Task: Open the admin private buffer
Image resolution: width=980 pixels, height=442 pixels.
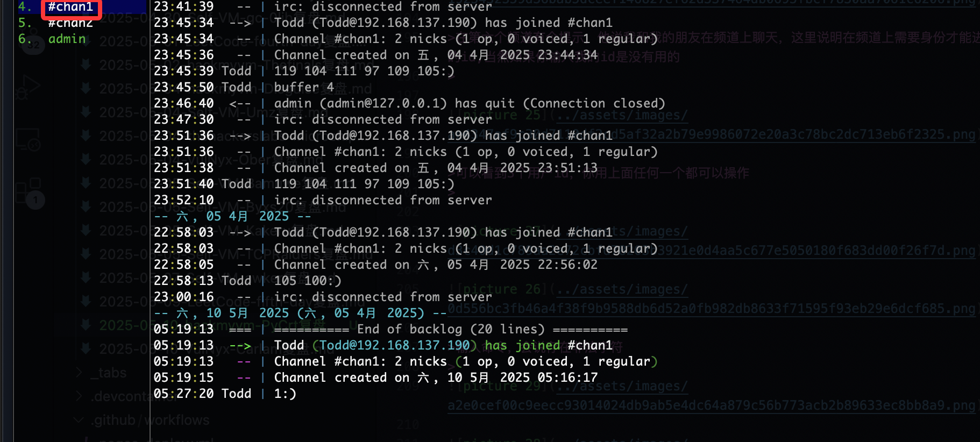Action: pyautogui.click(x=67, y=39)
